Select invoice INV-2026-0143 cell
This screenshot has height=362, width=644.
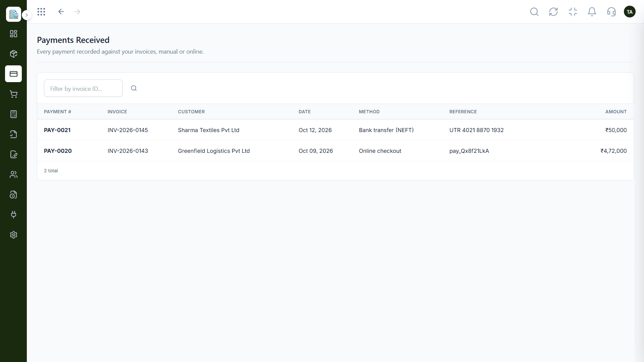pos(128,151)
